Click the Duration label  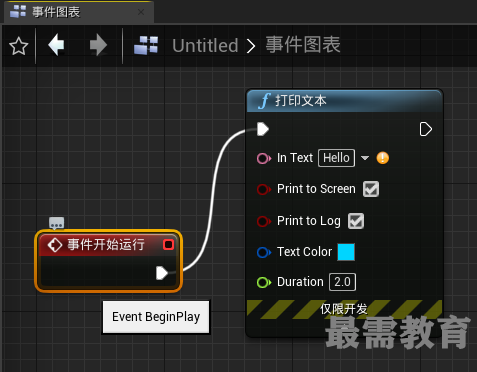tap(300, 282)
